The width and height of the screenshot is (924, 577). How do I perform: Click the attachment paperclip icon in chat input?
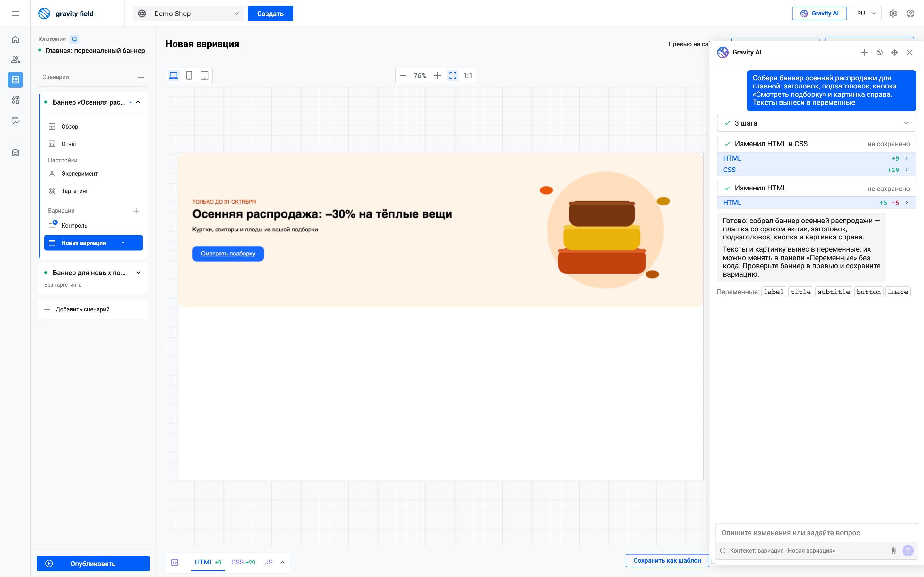tap(894, 550)
